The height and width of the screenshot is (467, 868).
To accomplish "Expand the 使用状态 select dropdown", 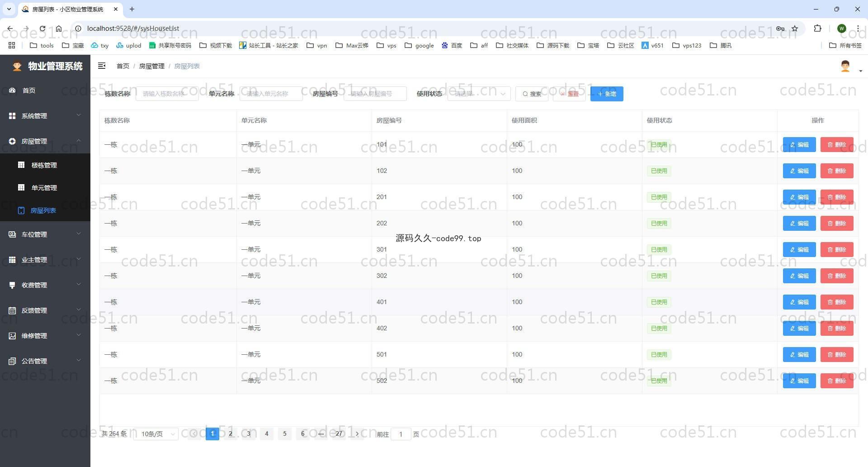I will 479,94.
